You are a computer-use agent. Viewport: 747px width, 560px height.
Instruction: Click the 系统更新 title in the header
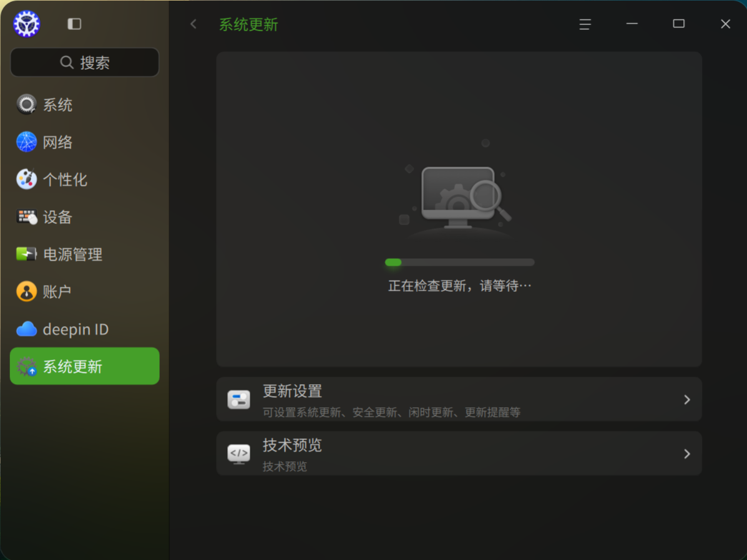click(x=248, y=24)
